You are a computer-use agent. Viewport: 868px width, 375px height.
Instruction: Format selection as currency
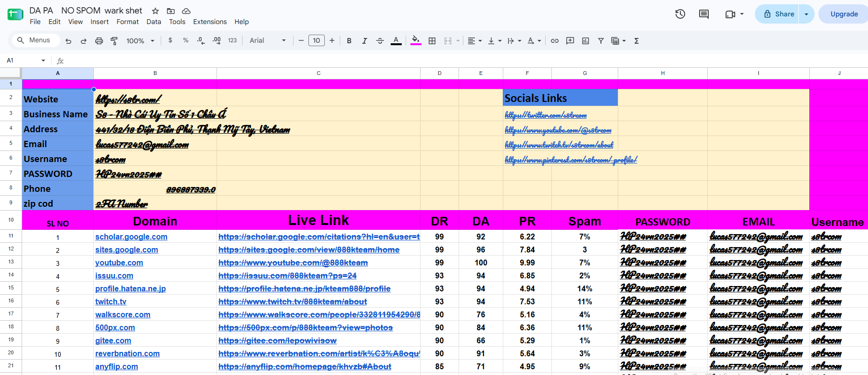170,41
